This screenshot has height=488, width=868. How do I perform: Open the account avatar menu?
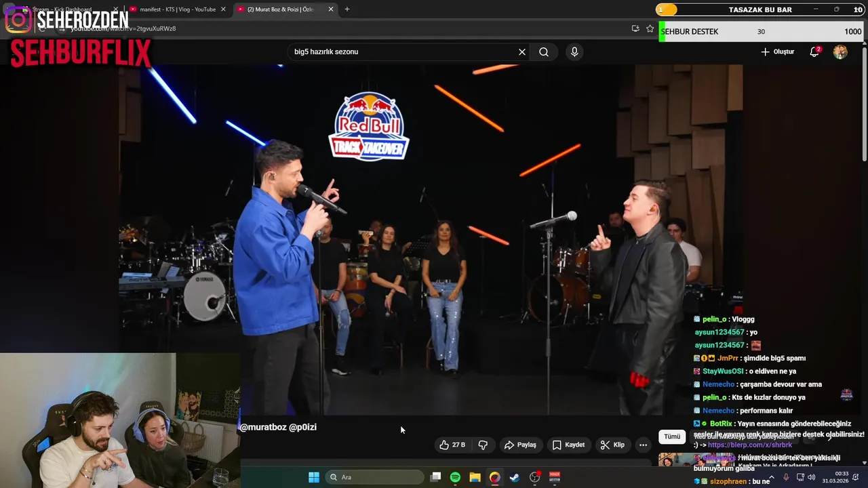[840, 52]
